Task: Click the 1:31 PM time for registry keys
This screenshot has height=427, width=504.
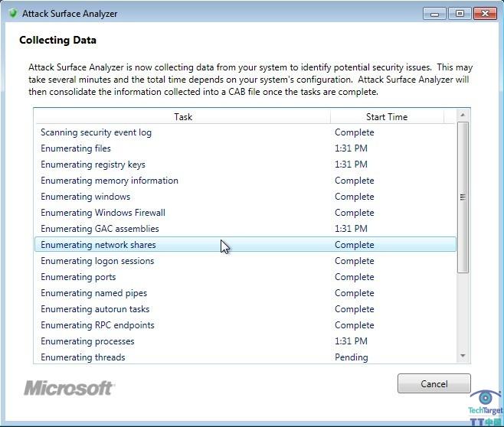Action: point(351,165)
